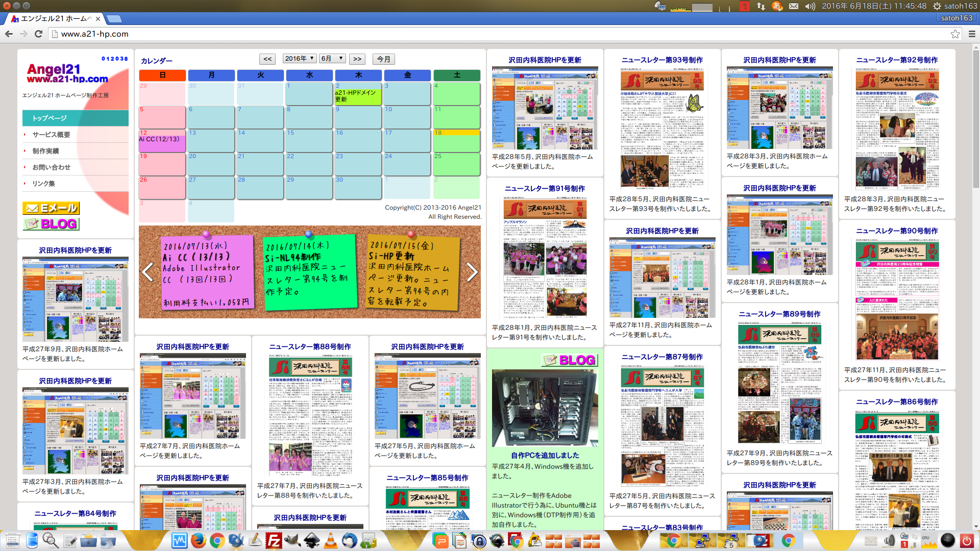980x551 pixels.
Task: Click the yellow Eメール button
Action: (x=51, y=208)
